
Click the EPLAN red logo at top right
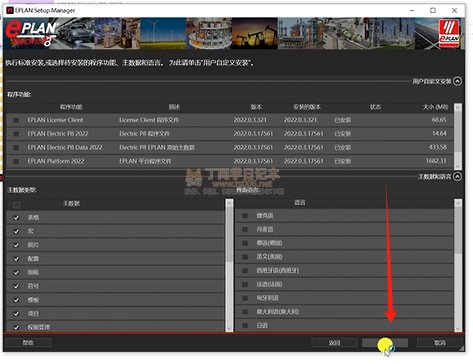(449, 33)
